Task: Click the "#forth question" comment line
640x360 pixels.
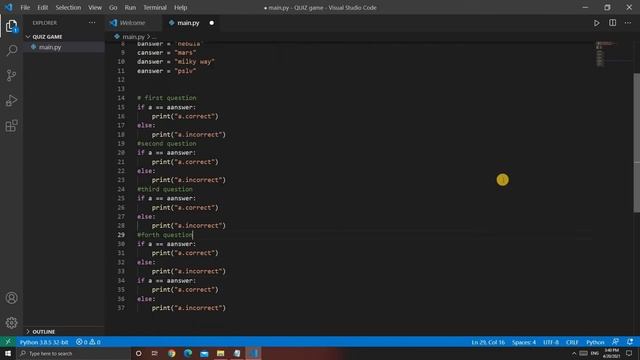Action: pyautogui.click(x=165, y=235)
